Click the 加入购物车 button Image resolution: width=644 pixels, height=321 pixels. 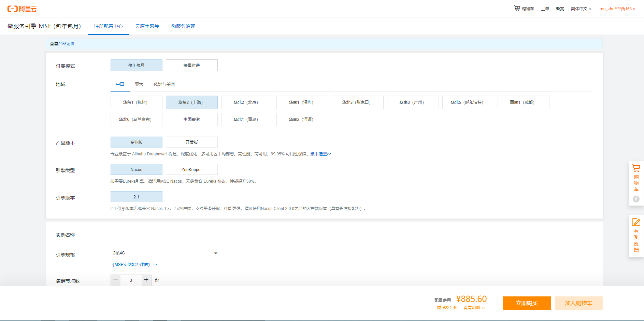(578, 303)
